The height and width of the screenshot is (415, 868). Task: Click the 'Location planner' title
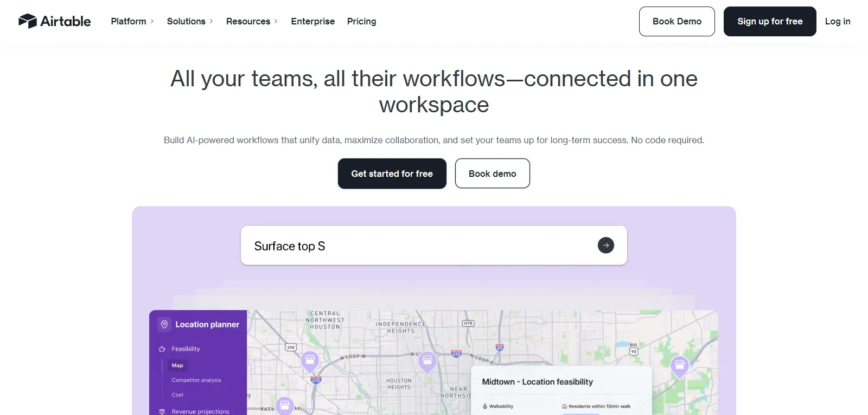click(x=207, y=324)
